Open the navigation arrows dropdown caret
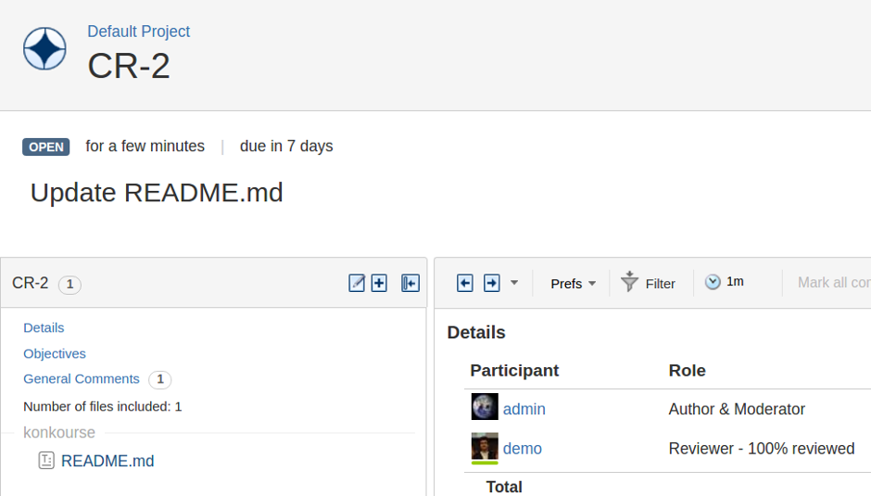871x496 pixels. click(x=514, y=283)
